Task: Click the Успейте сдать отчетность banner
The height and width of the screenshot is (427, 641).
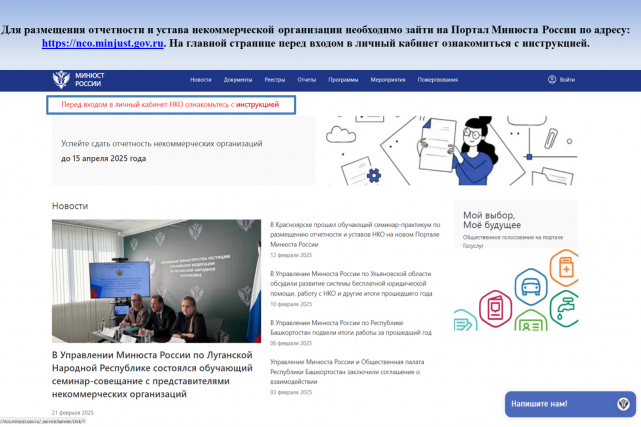Action: click(x=184, y=151)
